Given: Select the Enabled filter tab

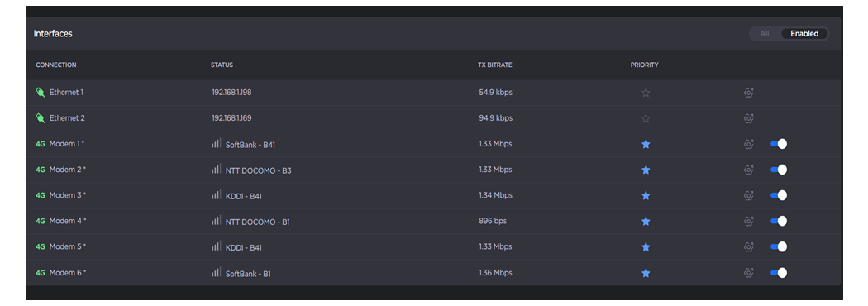Looking at the screenshot, I should (804, 34).
